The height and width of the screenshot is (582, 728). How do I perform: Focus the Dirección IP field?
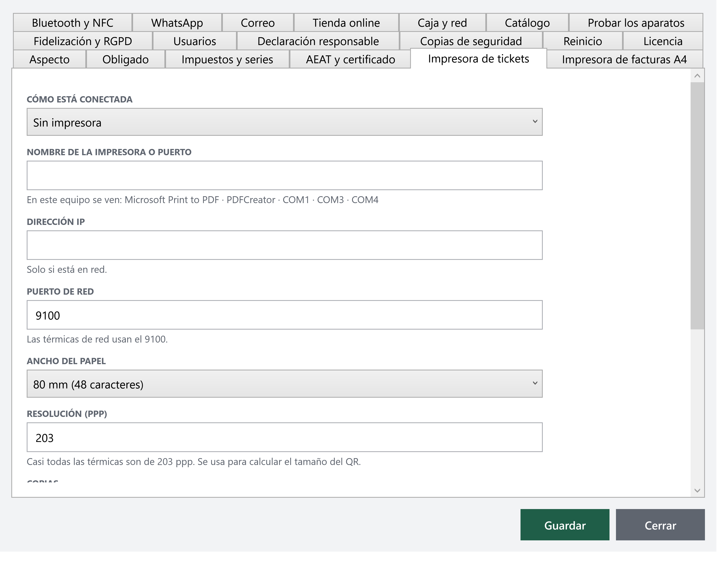285,245
